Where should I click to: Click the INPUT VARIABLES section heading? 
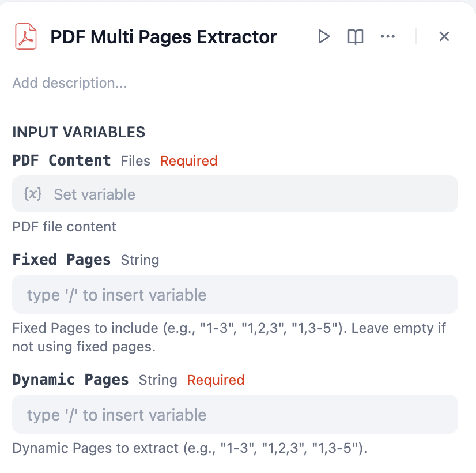tap(78, 132)
